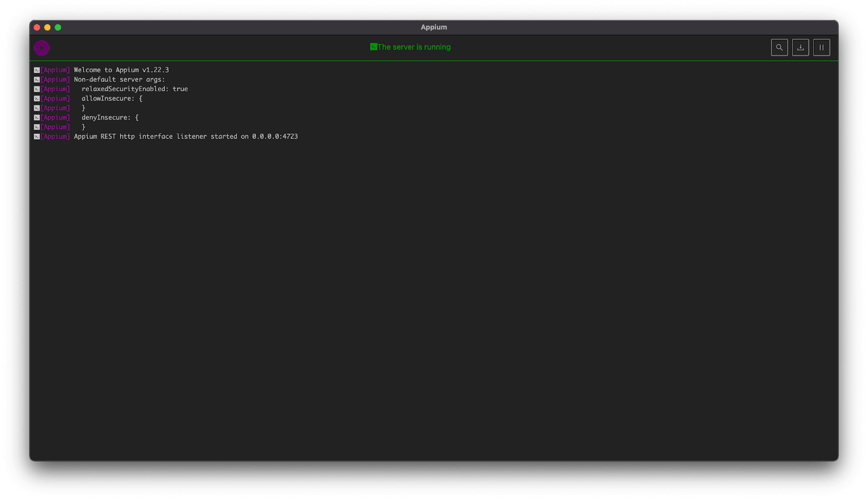Minimize the window with the yellow button
Screen dimensions: 868x500
[x=47, y=27]
